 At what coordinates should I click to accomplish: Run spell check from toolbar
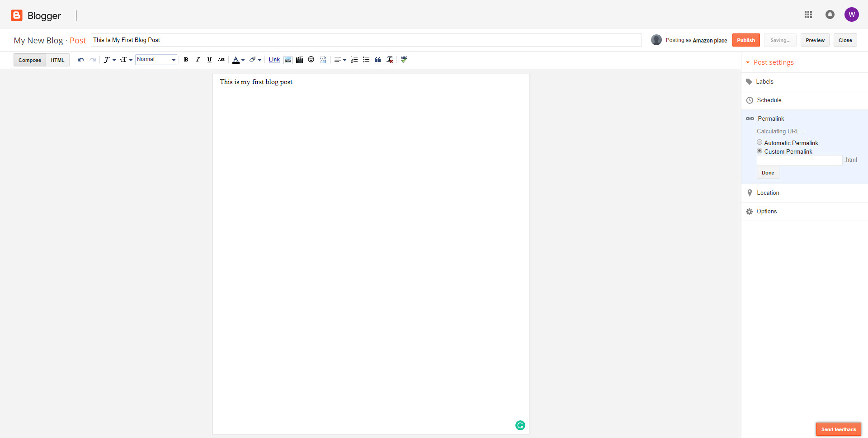(404, 60)
